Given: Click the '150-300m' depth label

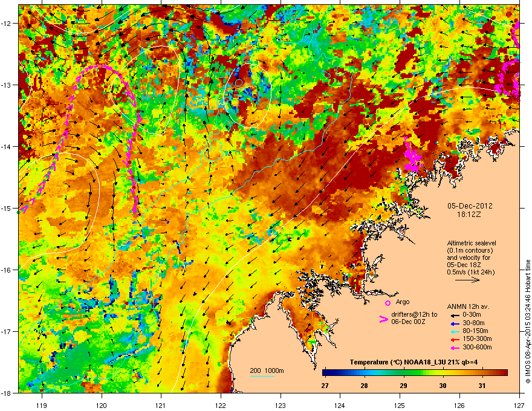Looking at the screenshot, I should pos(477,338).
